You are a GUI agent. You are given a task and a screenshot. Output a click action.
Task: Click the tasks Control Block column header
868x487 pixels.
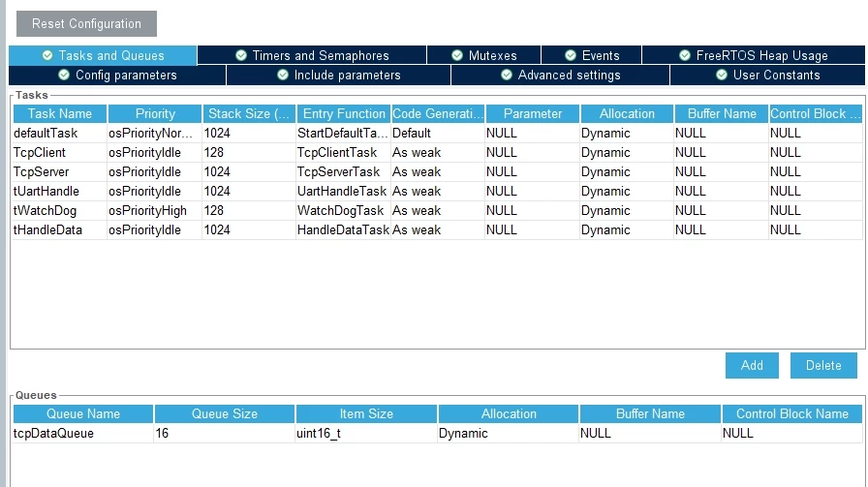[816, 113]
